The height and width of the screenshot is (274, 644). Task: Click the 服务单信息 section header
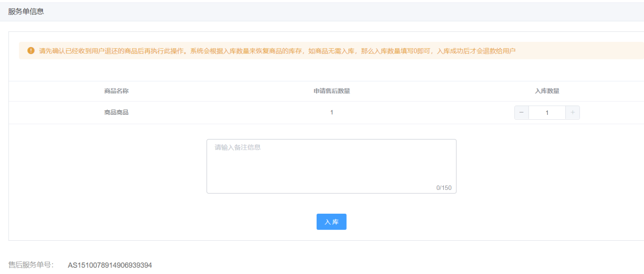coord(26,11)
